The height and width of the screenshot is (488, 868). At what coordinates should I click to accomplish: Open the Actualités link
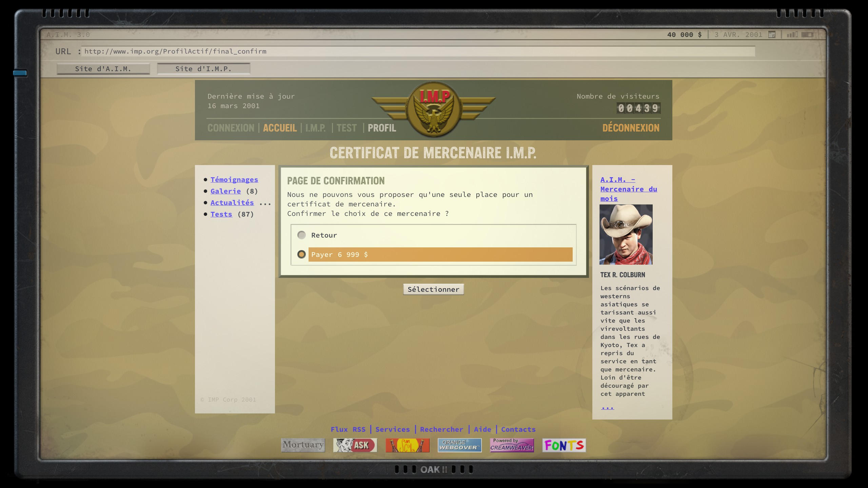click(232, 203)
